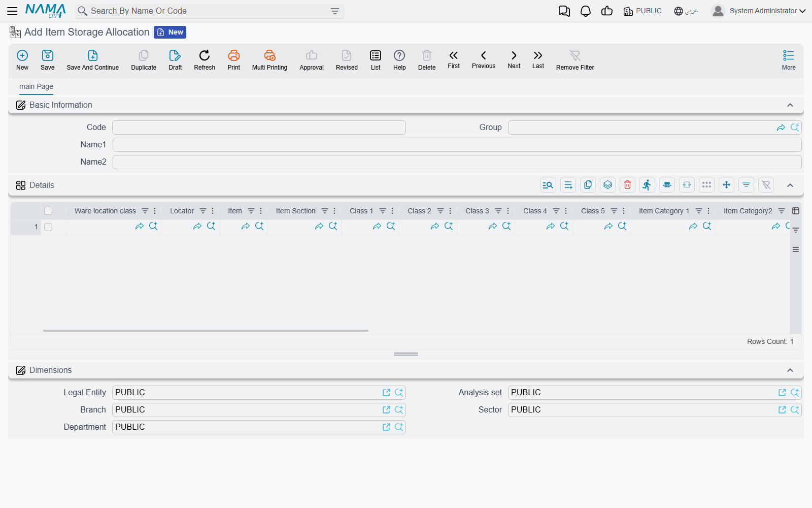
Task: Check the row 1 checkbox
Action: (48, 227)
